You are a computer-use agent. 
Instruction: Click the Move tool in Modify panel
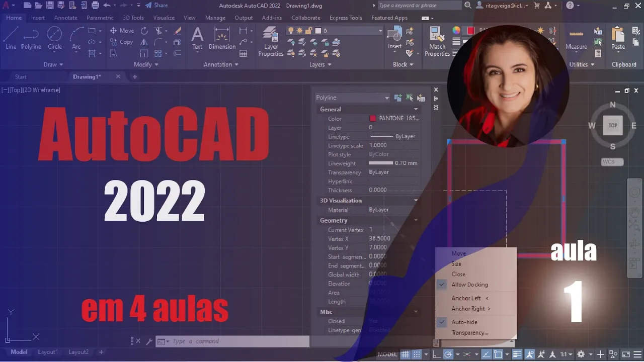(122, 31)
